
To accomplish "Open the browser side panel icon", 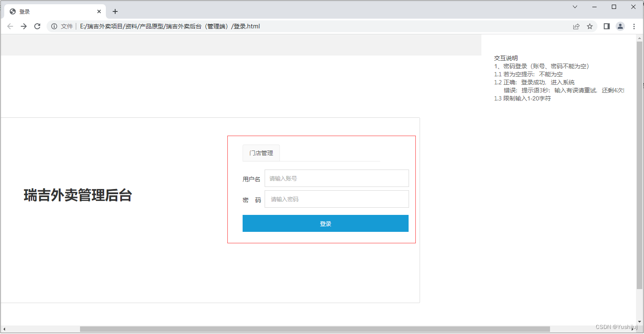I will pos(606,26).
